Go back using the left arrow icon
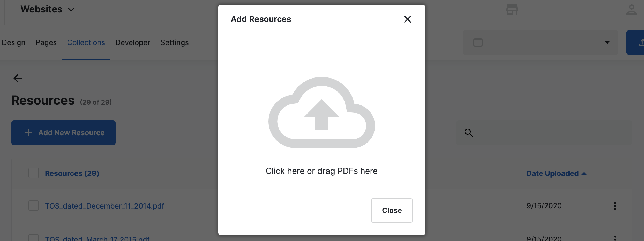This screenshot has width=644, height=241. [18, 78]
